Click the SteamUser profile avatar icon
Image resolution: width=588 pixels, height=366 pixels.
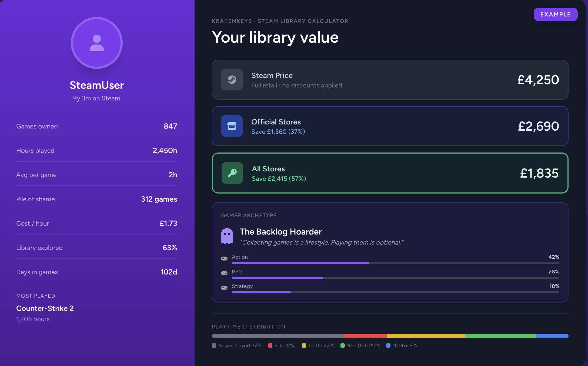97,43
